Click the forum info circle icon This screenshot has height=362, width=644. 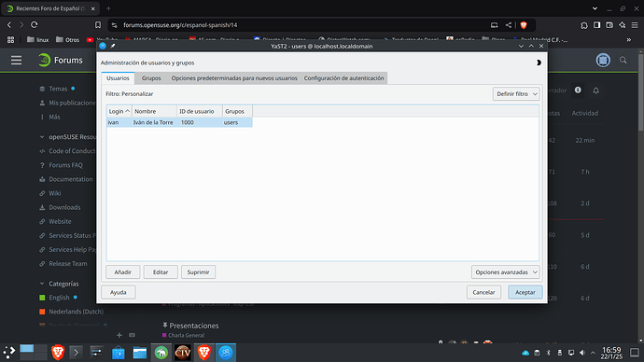[578, 90]
